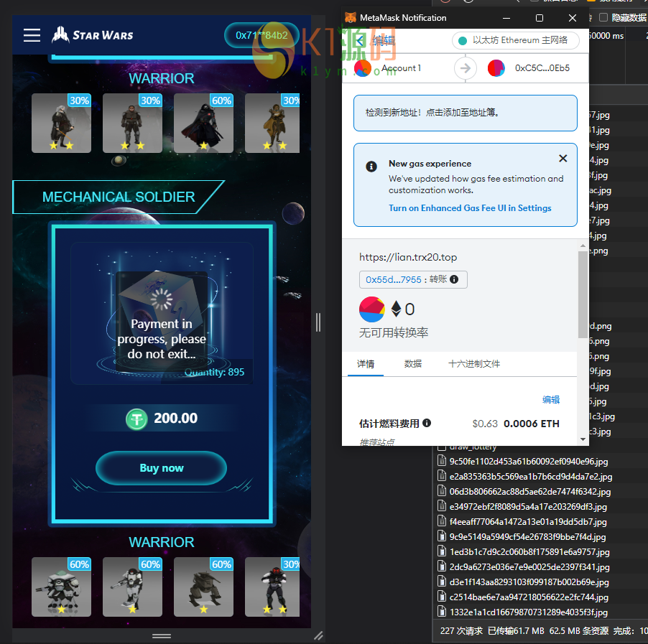Switch to the 详情 tab
Viewport: 648px width, 644px height.
[x=366, y=364]
